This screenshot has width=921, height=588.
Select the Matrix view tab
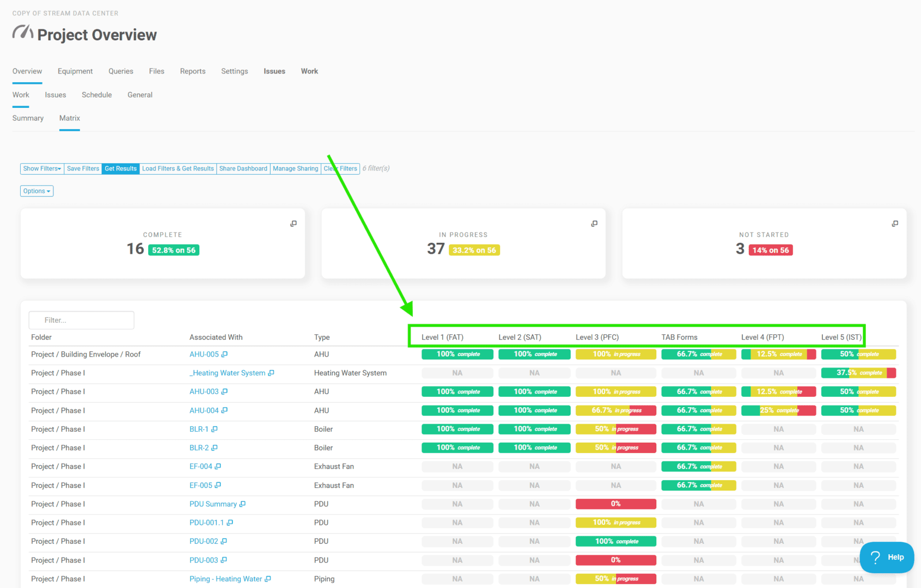(x=70, y=118)
